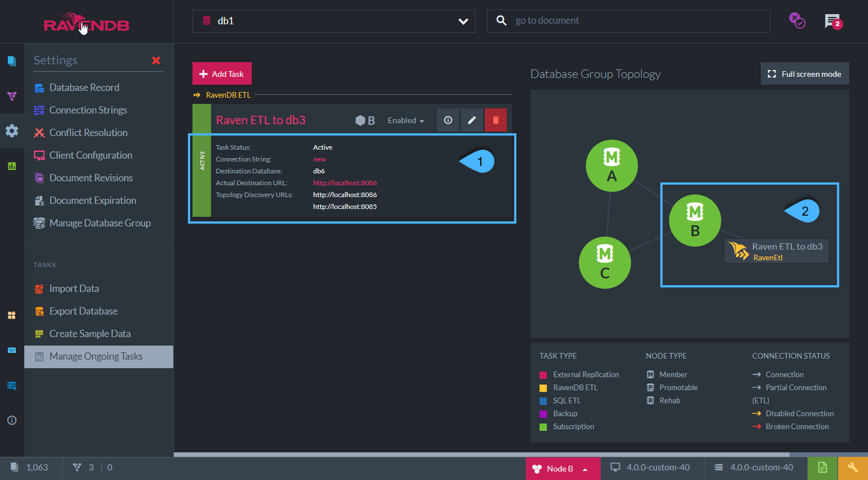Image resolution: width=868 pixels, height=480 pixels.
Task: Open Databases icon in left icon bar
Action: (x=12, y=315)
